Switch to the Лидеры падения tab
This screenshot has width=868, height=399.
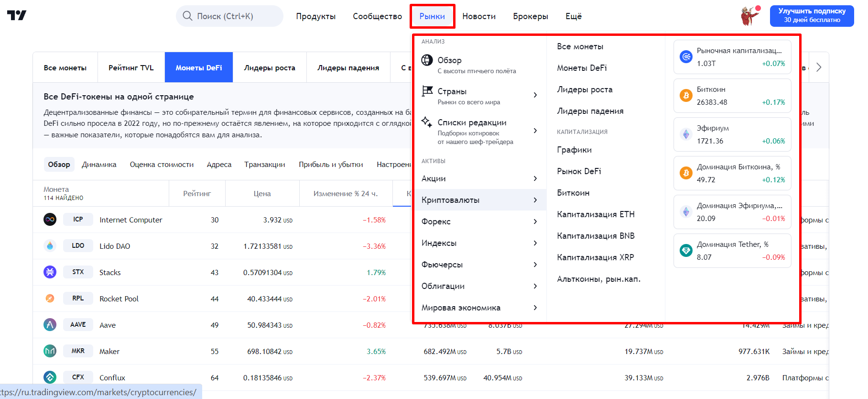coord(348,67)
